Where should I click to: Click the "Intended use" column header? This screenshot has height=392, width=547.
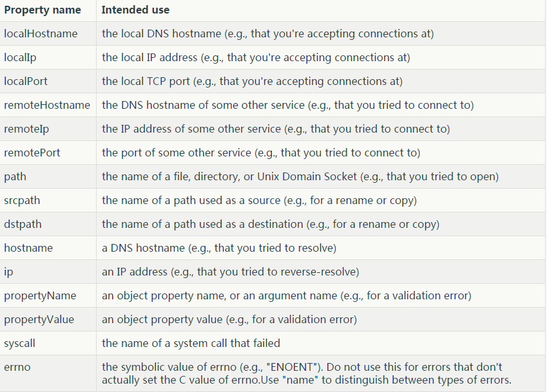pos(136,10)
